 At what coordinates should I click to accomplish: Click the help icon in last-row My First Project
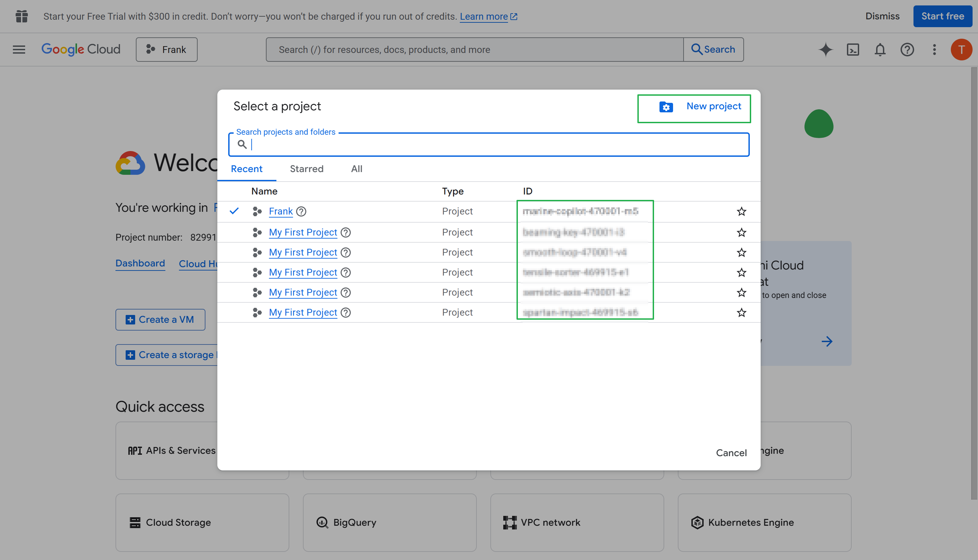[346, 312]
